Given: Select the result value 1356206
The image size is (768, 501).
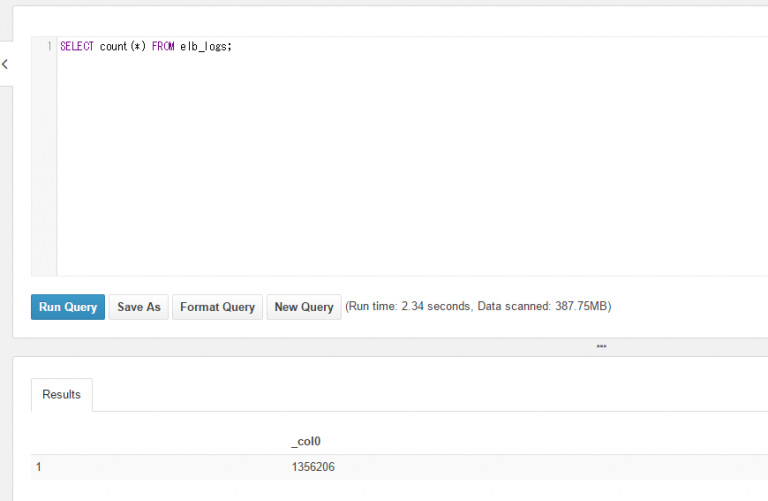Looking at the screenshot, I should coord(313,467).
